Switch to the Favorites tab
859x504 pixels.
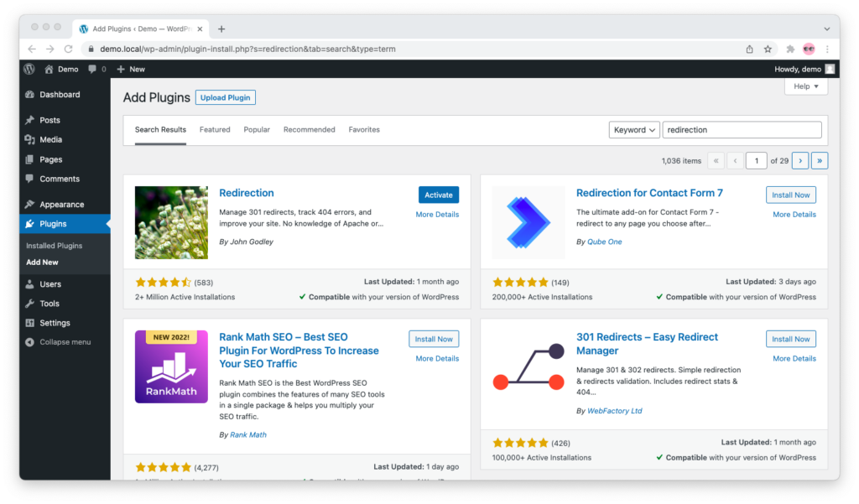coord(364,130)
